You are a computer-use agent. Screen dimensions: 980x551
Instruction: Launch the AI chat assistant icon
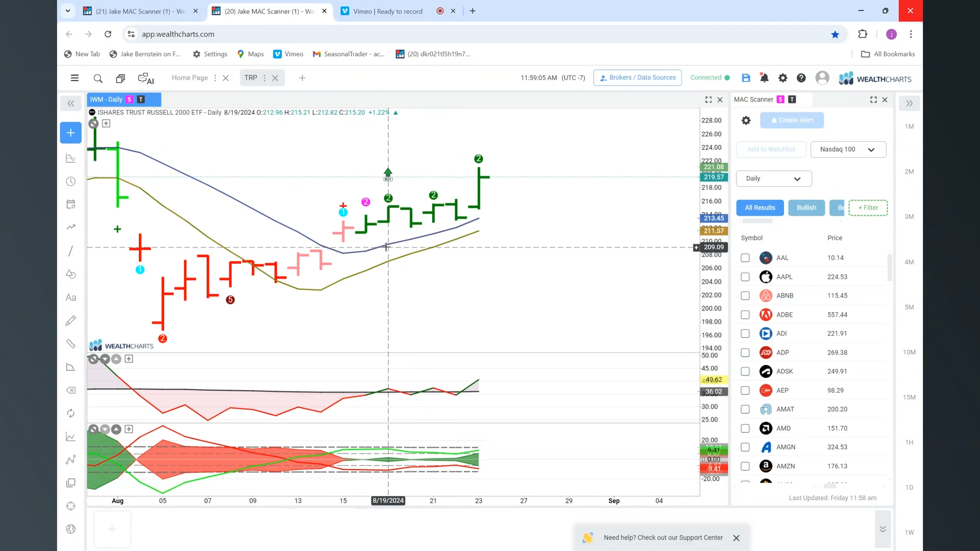click(x=146, y=79)
